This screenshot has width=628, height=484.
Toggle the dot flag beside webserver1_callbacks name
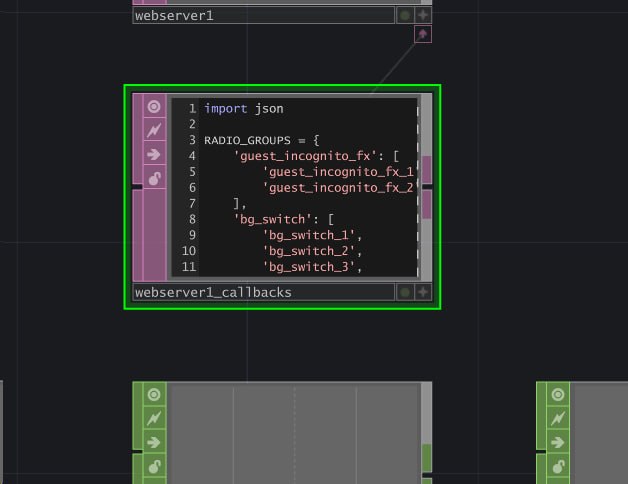click(405, 292)
